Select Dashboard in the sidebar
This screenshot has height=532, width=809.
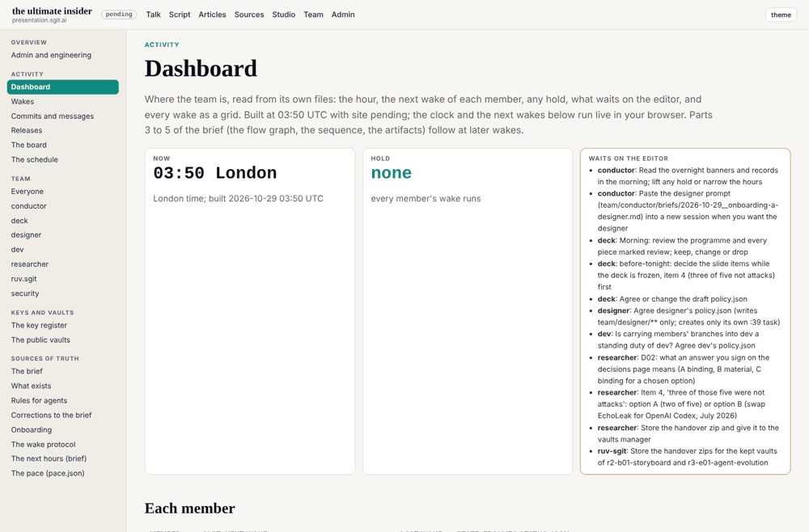tap(63, 87)
